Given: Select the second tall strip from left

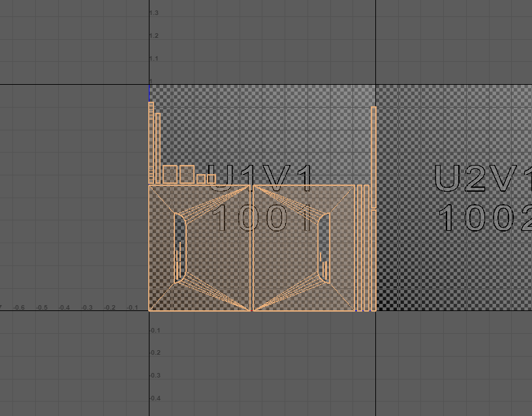Looking at the screenshot, I should point(157,149).
